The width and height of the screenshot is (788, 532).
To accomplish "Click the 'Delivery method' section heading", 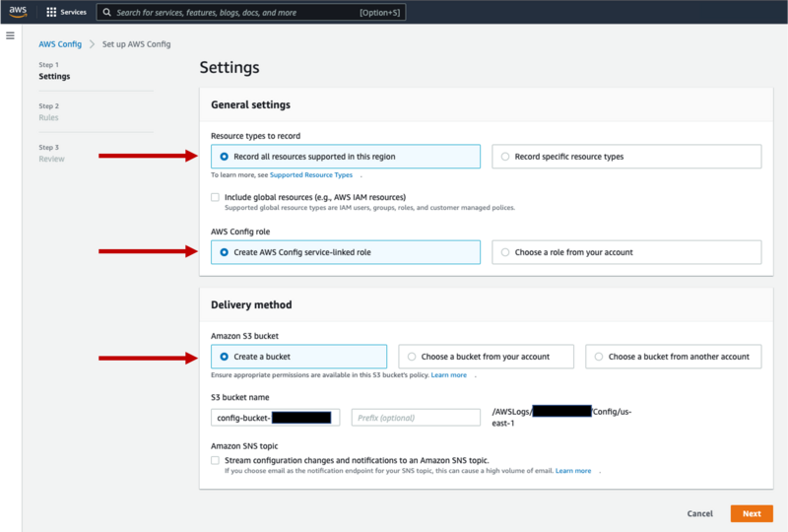I will [251, 304].
